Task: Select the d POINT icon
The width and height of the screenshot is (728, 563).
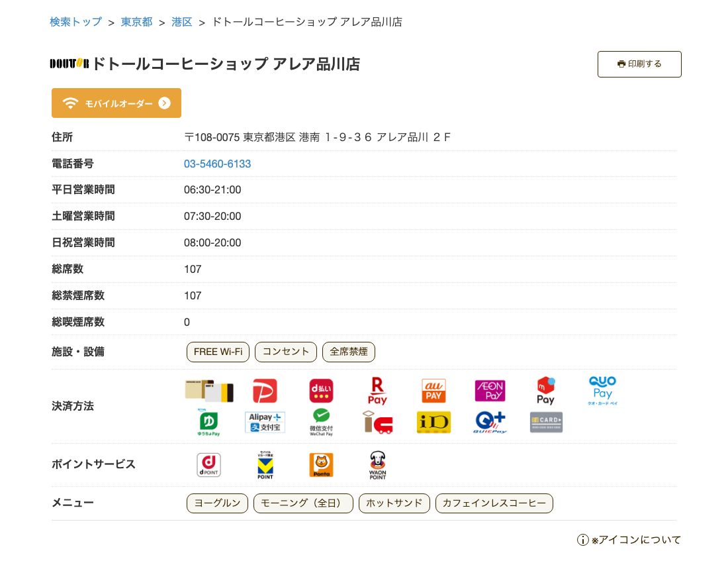Action: [x=208, y=464]
